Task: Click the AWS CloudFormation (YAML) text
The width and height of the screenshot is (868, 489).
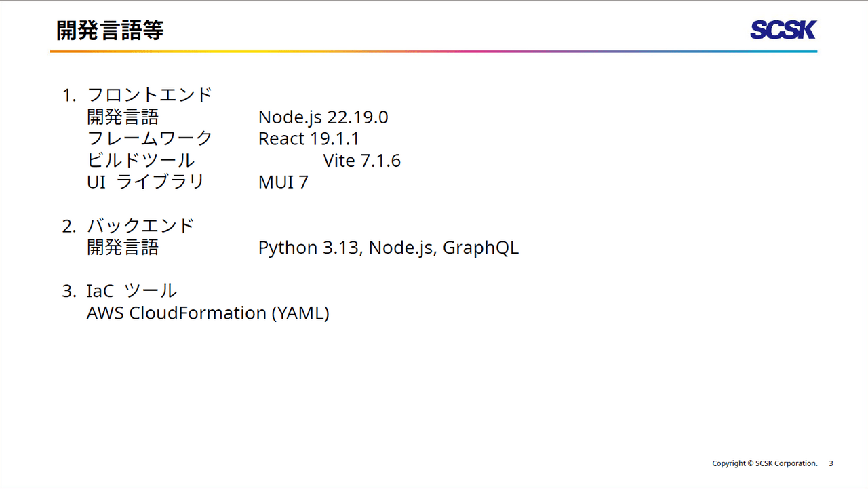Action: pyautogui.click(x=208, y=313)
